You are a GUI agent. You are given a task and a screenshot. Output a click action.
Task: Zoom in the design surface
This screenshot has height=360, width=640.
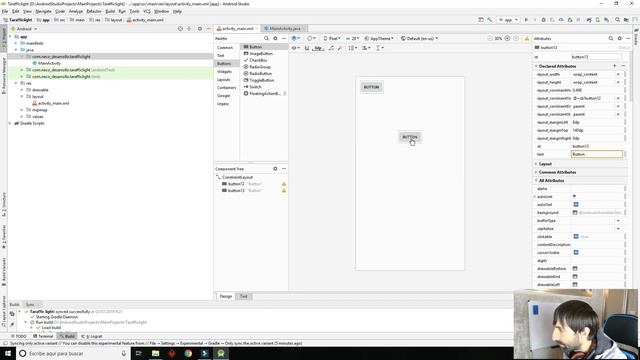click(x=507, y=38)
